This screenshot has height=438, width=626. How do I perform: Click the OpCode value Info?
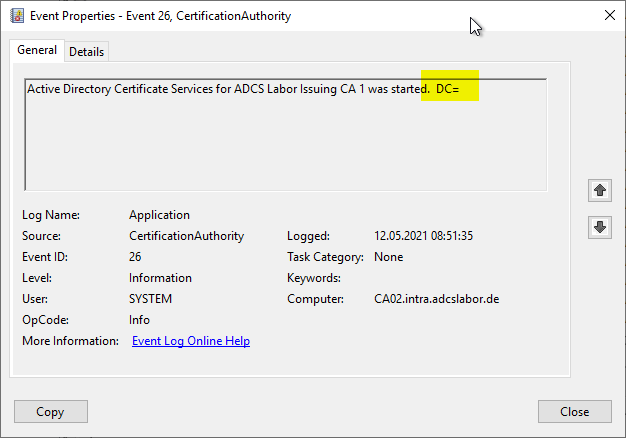(139, 320)
